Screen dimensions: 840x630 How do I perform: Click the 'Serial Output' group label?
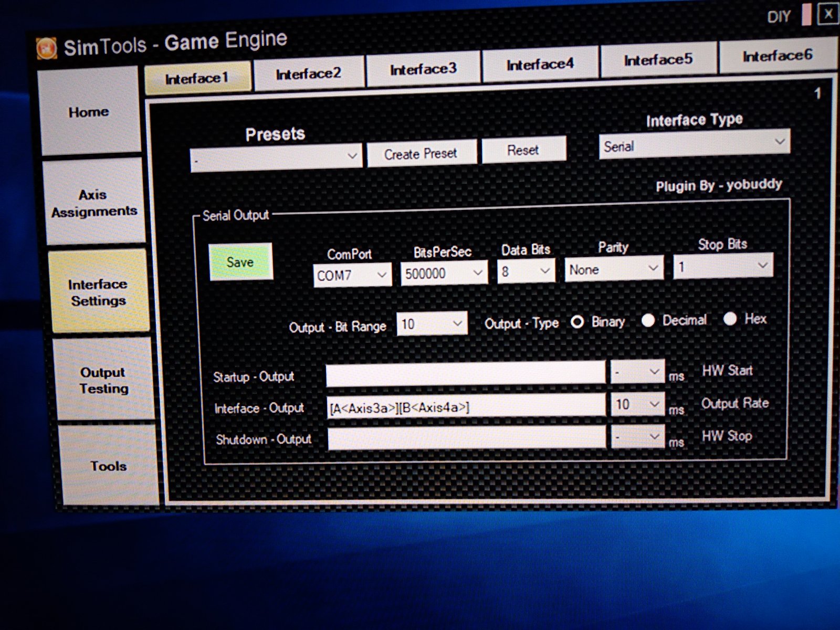point(236,215)
